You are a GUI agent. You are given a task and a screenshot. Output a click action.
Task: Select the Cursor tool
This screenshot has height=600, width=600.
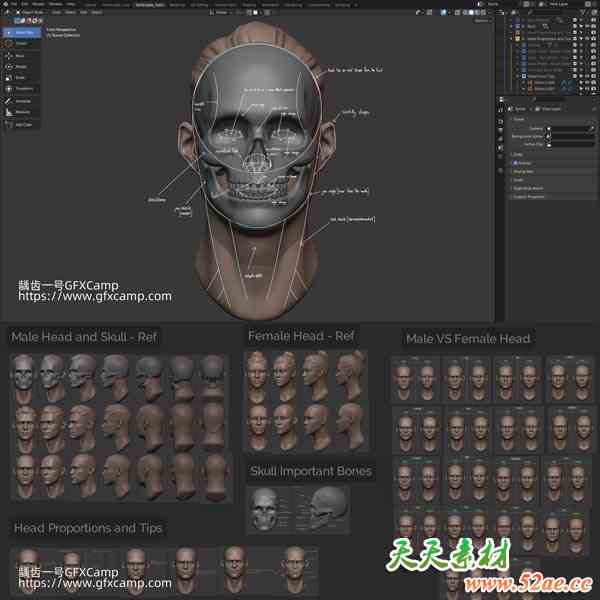[21, 43]
